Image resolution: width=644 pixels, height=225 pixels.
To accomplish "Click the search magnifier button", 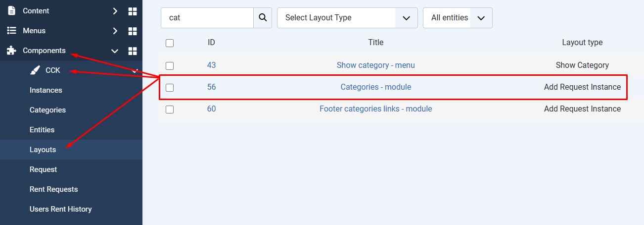I will [x=263, y=18].
